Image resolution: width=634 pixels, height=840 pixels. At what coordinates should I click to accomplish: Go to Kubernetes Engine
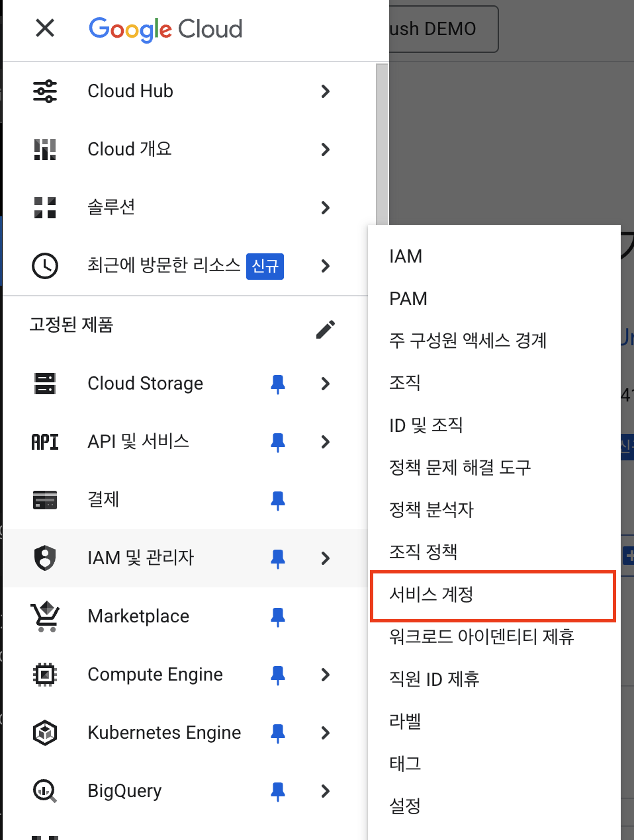(164, 733)
